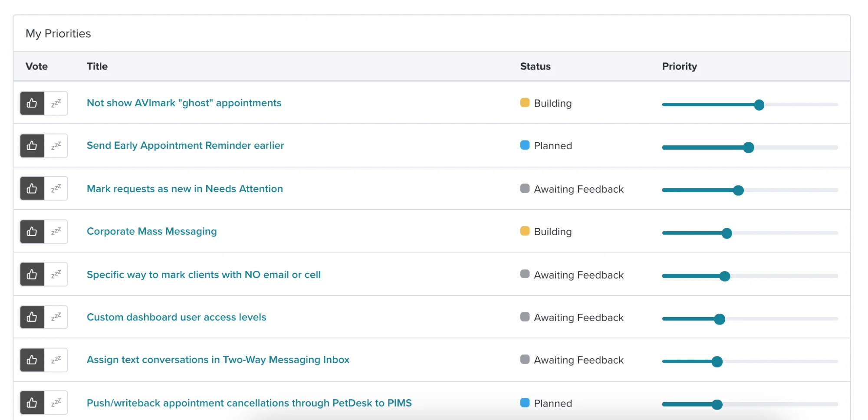
Task: Snooze 'Corporate Mass Messaging' idea
Action: tap(56, 232)
